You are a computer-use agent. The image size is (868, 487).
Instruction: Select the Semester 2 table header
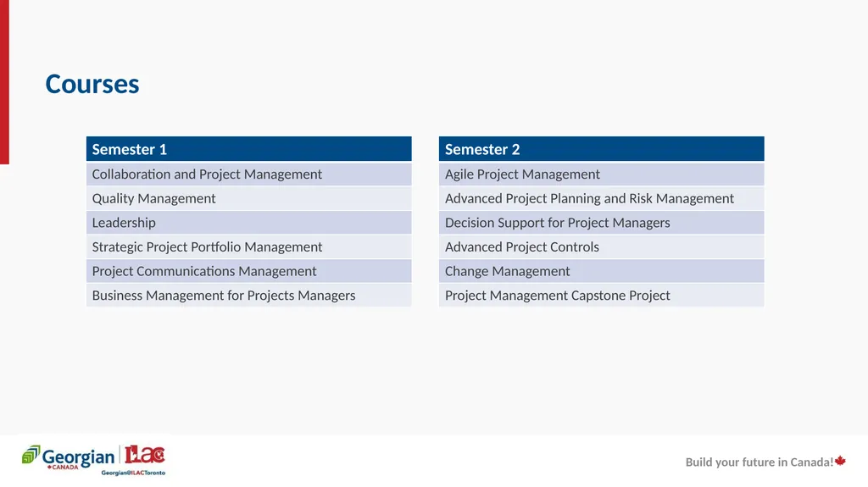[601, 149]
